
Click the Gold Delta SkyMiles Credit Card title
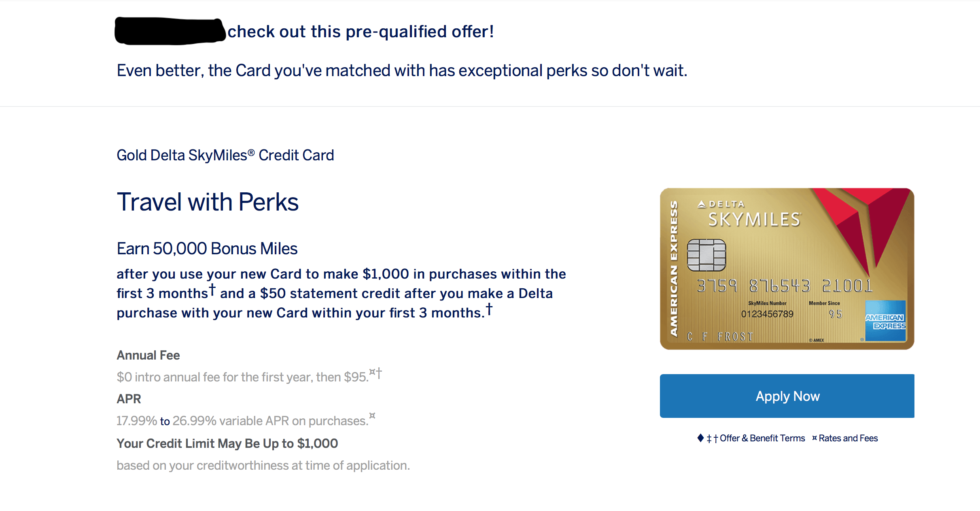pos(225,155)
